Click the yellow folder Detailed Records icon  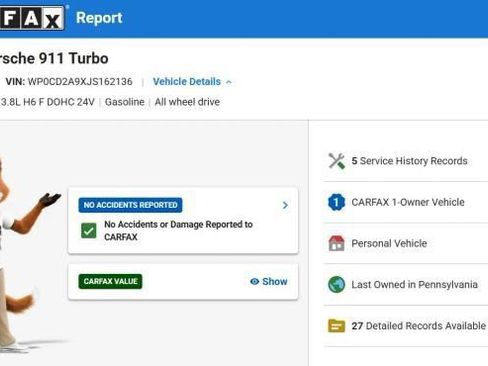point(336,326)
